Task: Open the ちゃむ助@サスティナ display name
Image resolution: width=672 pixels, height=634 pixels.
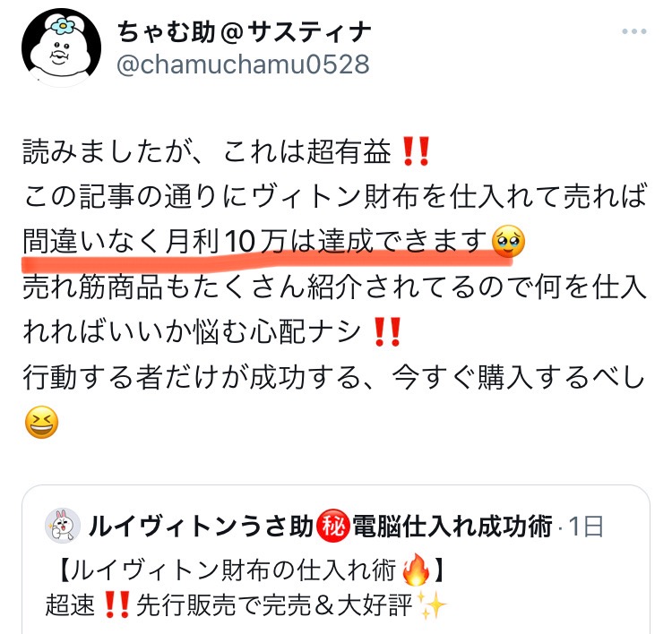Action: [x=245, y=32]
